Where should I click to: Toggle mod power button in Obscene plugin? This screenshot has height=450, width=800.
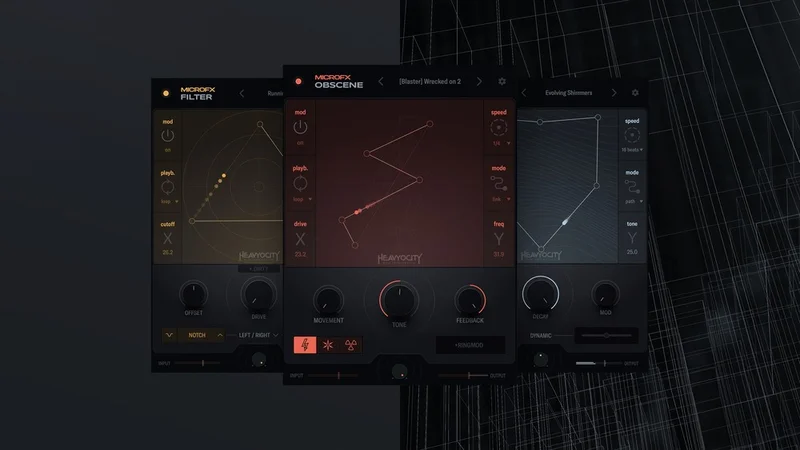click(x=300, y=127)
